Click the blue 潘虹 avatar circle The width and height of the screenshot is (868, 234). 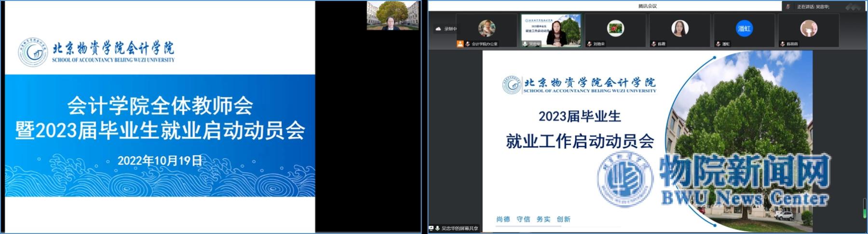click(744, 28)
